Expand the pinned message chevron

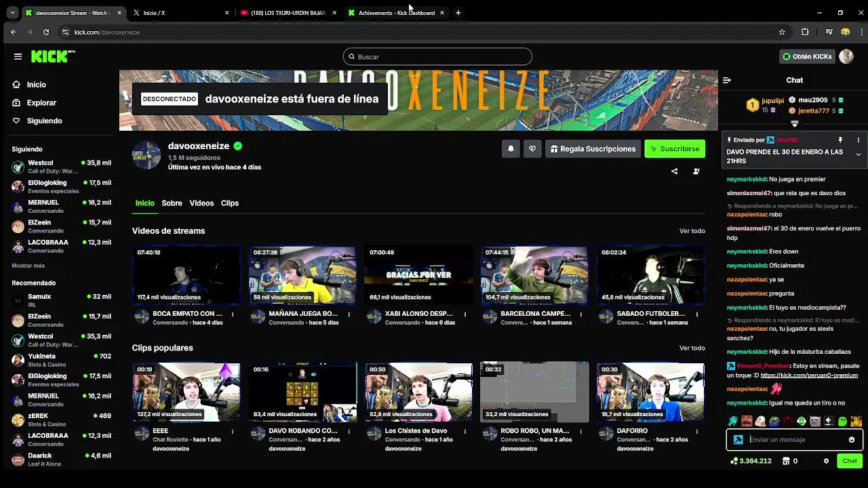858,155
